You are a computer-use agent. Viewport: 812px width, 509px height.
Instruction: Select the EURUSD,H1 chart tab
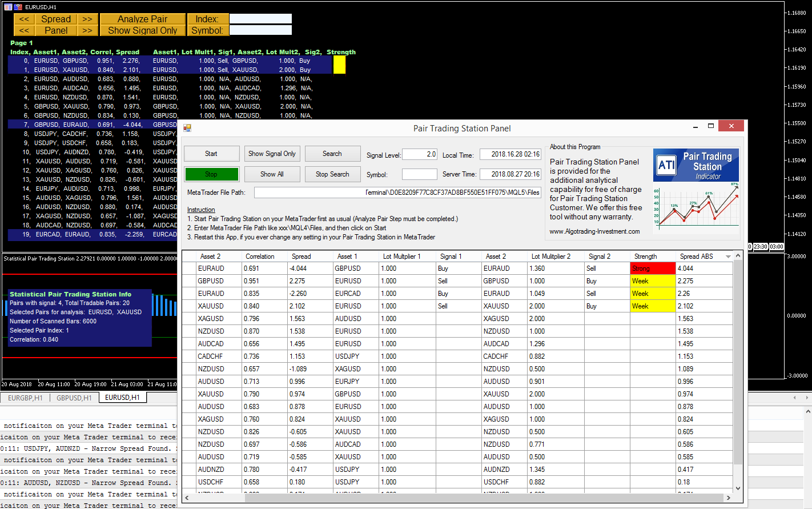pos(122,398)
